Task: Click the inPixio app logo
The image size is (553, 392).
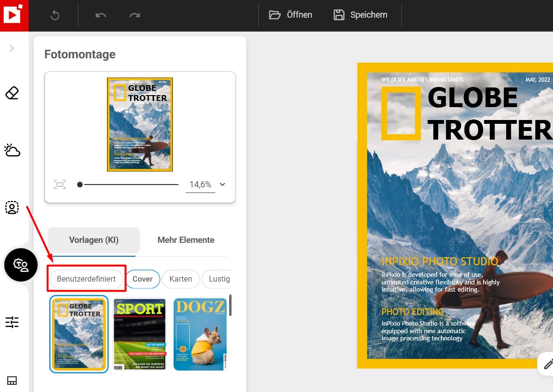Action: [x=14, y=15]
